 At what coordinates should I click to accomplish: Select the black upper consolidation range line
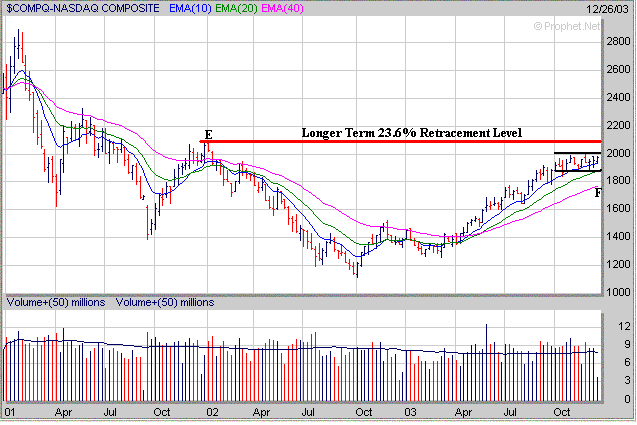click(x=577, y=153)
